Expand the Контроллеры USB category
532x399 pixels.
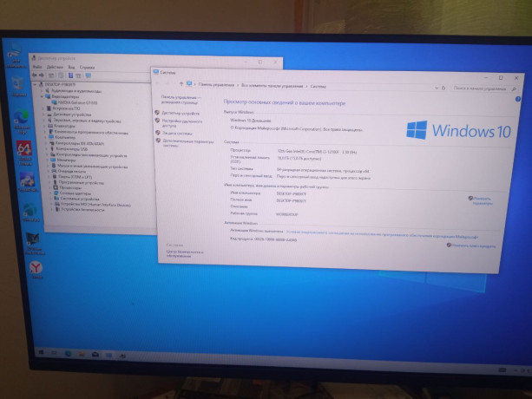[47, 149]
